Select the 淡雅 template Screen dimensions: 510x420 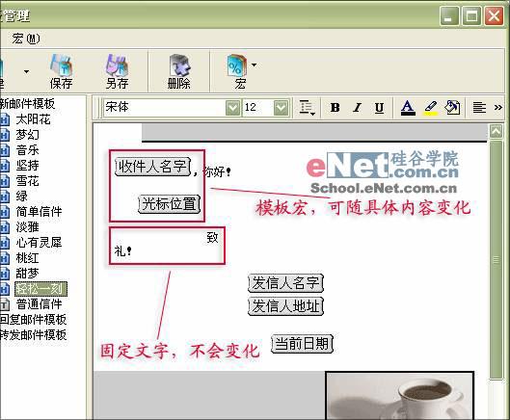tap(27, 227)
